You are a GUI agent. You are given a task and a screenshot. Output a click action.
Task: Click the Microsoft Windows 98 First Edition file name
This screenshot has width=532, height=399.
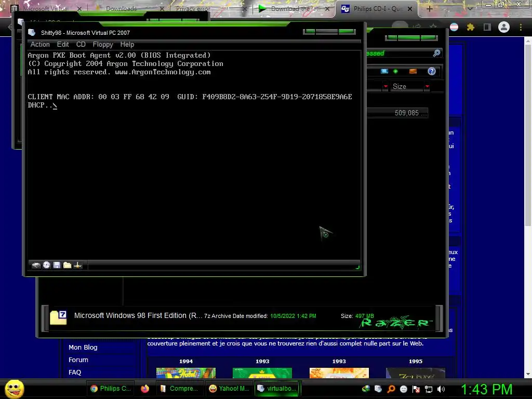[138, 315]
